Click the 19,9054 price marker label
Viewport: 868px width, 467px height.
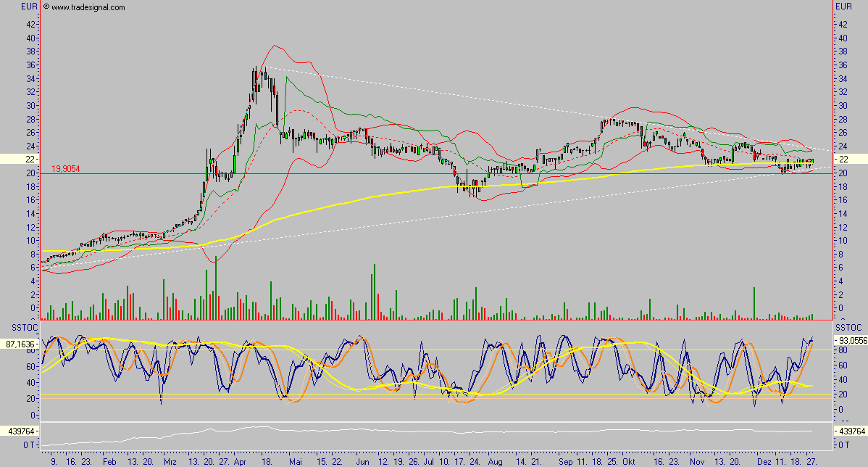(x=66, y=168)
